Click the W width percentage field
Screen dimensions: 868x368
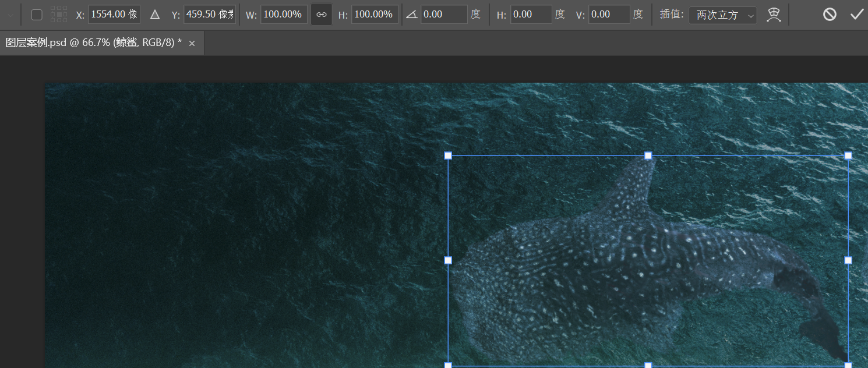[x=284, y=15]
